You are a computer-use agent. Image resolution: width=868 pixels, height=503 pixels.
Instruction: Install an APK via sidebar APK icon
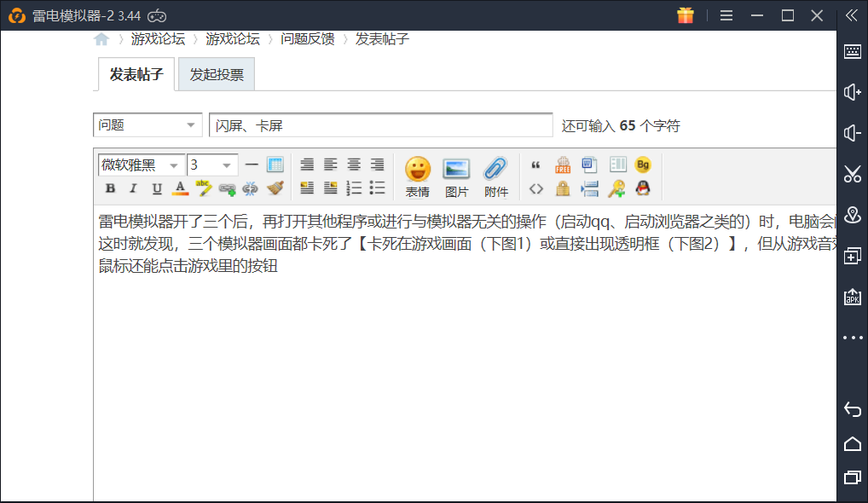tap(852, 298)
